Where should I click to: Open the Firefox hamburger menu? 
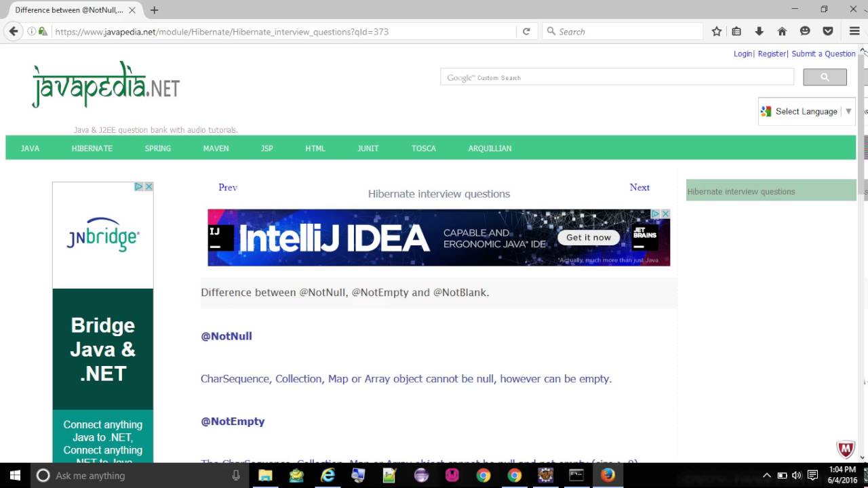click(854, 31)
